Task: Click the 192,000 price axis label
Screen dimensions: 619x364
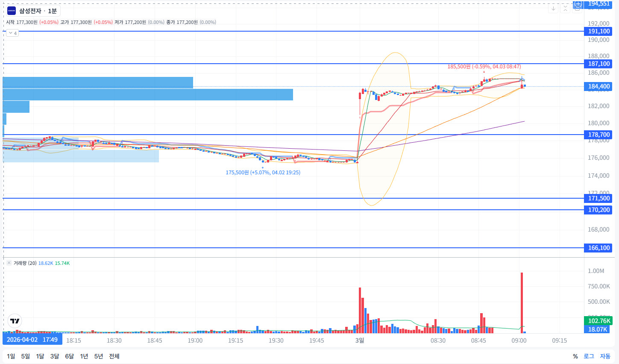Action: [x=598, y=23]
